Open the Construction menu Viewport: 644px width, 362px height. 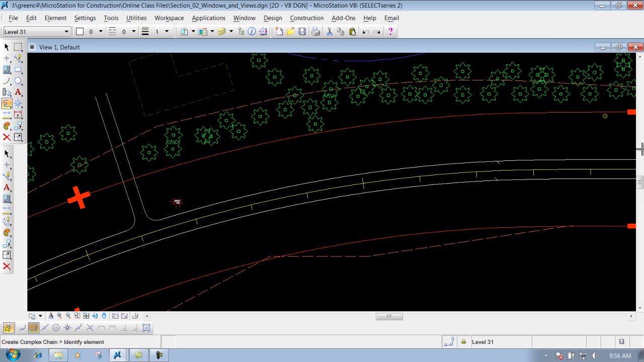click(x=307, y=18)
